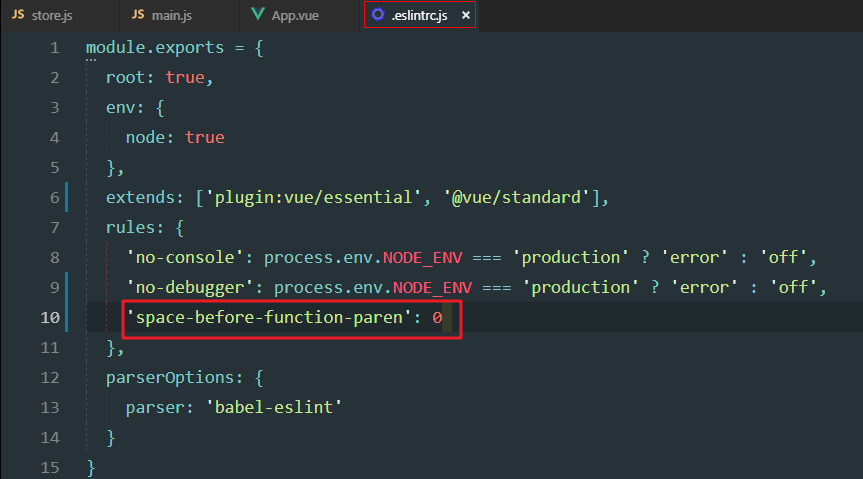Click the ESLint icon on .eslintrc.js tab
This screenshot has height=479, width=863.
[x=379, y=15]
